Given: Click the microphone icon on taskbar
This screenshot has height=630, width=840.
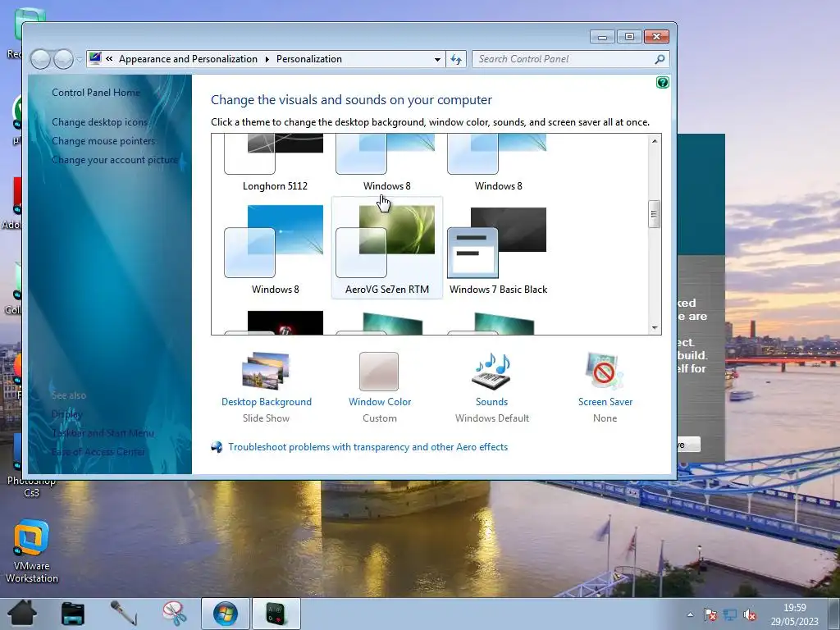Looking at the screenshot, I should (x=123, y=614).
